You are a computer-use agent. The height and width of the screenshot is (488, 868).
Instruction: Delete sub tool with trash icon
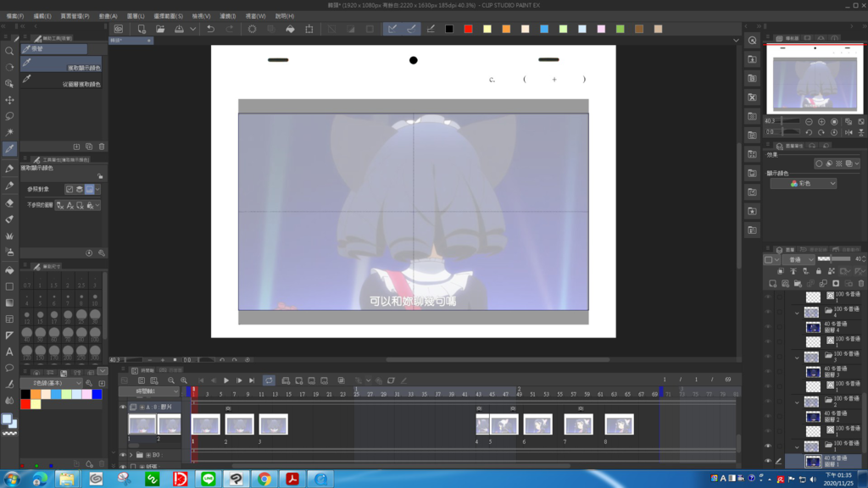point(102,147)
